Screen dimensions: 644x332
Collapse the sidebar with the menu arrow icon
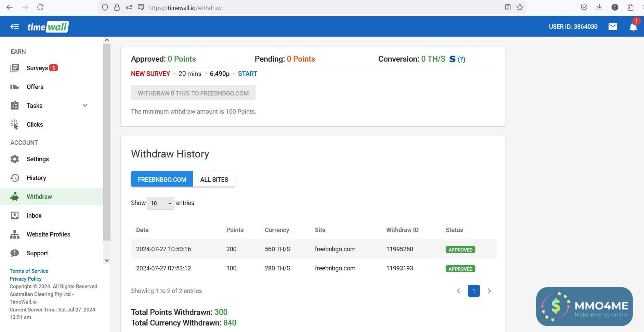[x=14, y=27]
